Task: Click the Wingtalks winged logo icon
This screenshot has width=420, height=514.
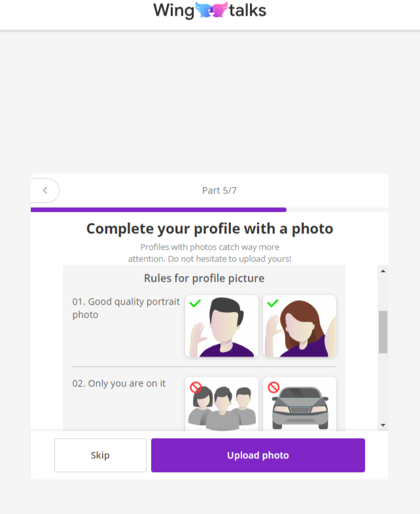Action: (211, 10)
